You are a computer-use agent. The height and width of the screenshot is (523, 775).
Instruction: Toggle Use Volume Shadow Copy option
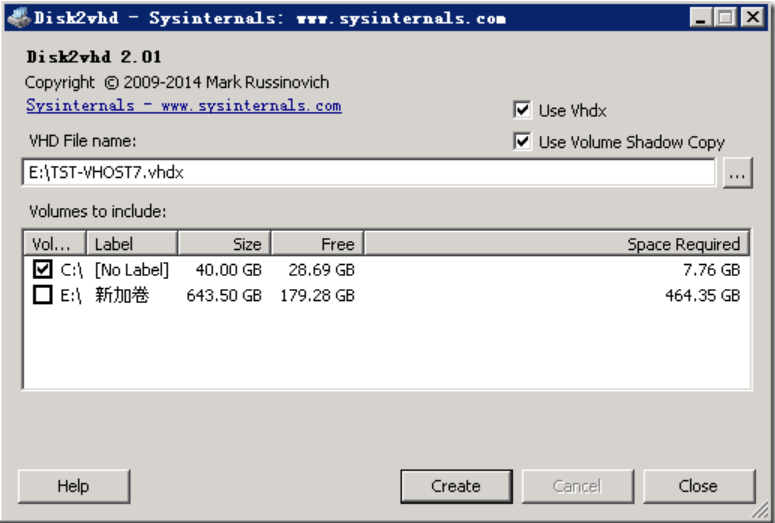click(x=522, y=141)
